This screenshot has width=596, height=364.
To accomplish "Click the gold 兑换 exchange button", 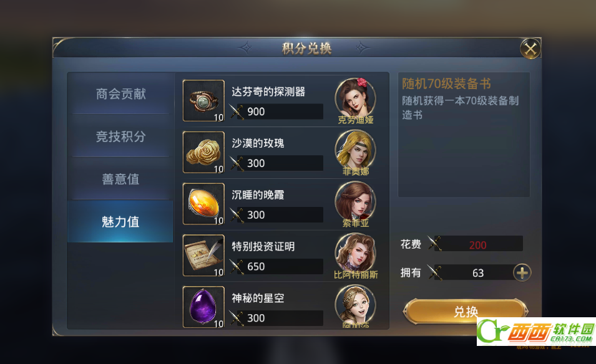I will click(466, 311).
